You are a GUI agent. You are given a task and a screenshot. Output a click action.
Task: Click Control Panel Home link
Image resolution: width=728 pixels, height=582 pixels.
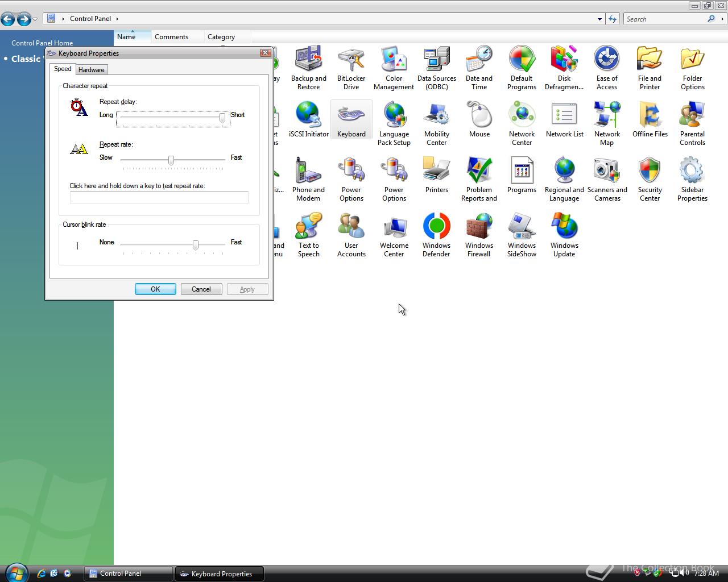click(x=42, y=43)
